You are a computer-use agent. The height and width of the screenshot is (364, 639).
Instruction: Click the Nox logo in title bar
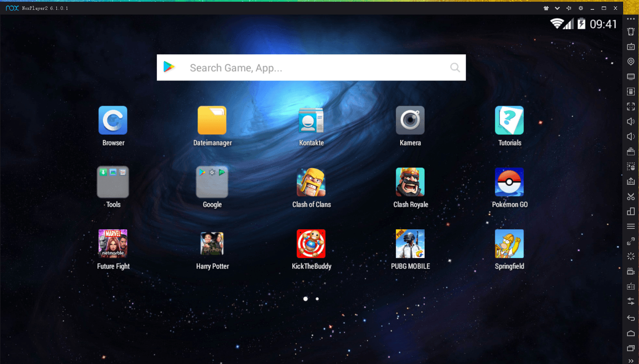pos(12,8)
